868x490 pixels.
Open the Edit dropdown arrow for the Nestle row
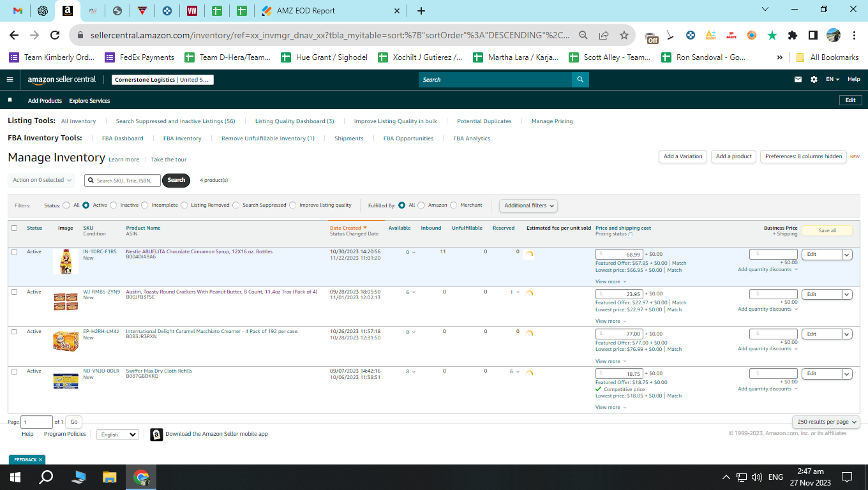click(847, 255)
